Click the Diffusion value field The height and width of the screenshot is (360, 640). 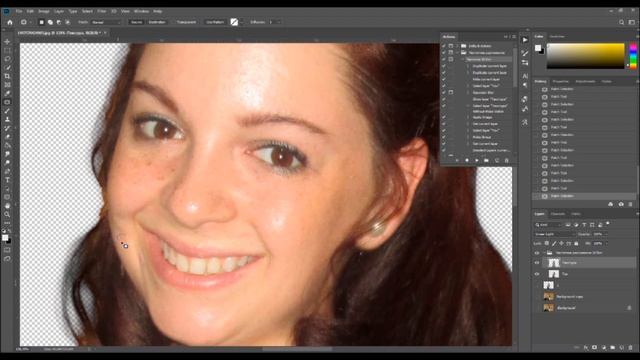(273, 22)
